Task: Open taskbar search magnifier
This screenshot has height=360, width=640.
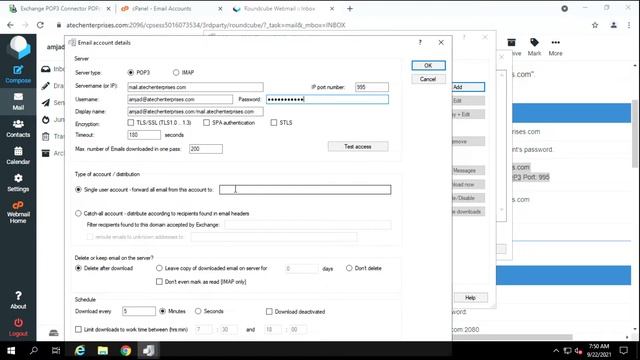Action: click(34, 351)
